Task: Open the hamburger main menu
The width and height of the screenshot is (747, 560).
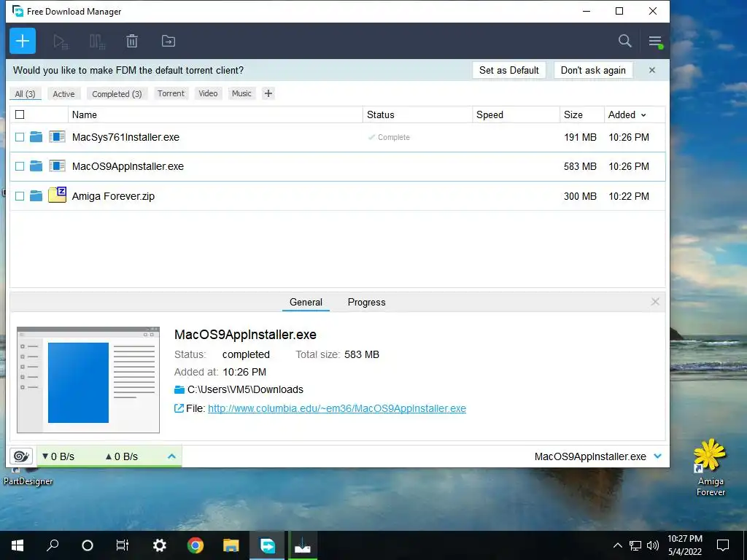Action: click(655, 42)
